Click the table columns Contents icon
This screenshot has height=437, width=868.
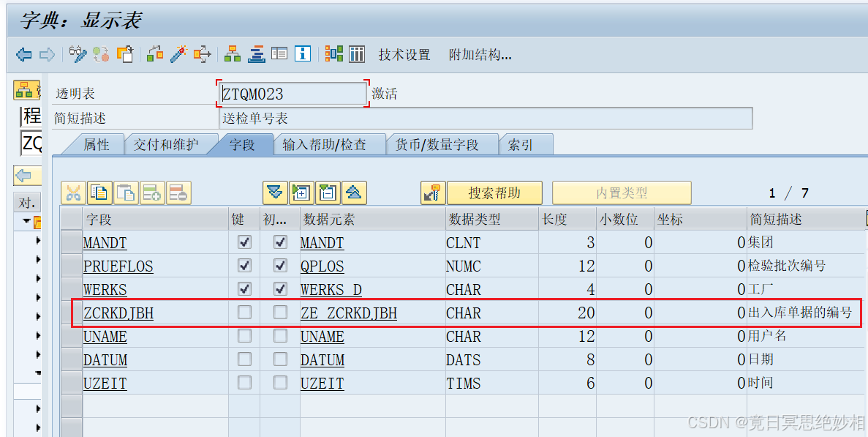(357, 54)
